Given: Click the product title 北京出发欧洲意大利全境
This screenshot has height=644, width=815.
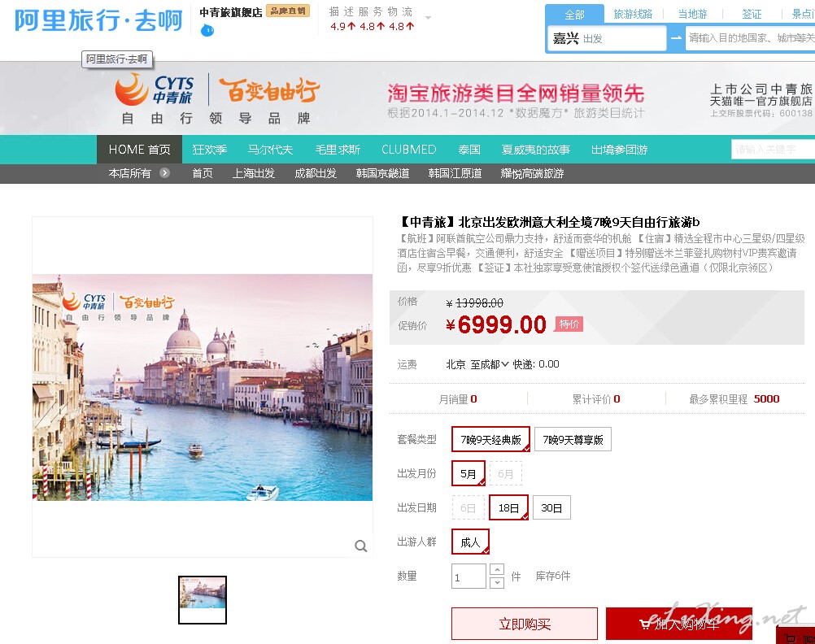Looking at the screenshot, I should [x=549, y=223].
